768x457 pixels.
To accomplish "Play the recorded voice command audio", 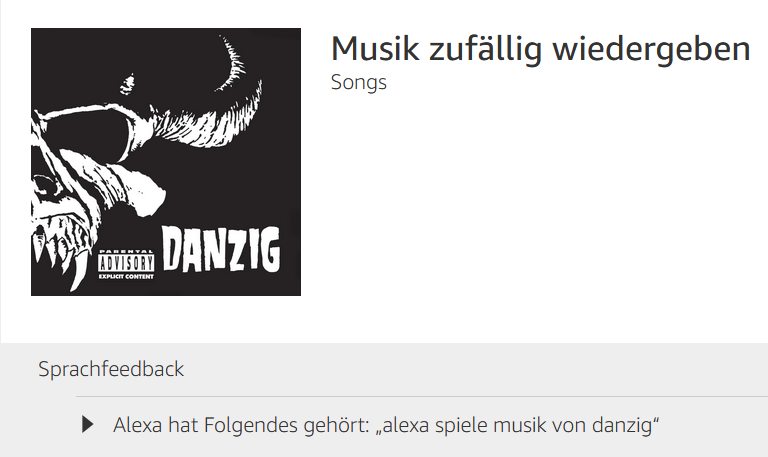I will (x=88, y=424).
